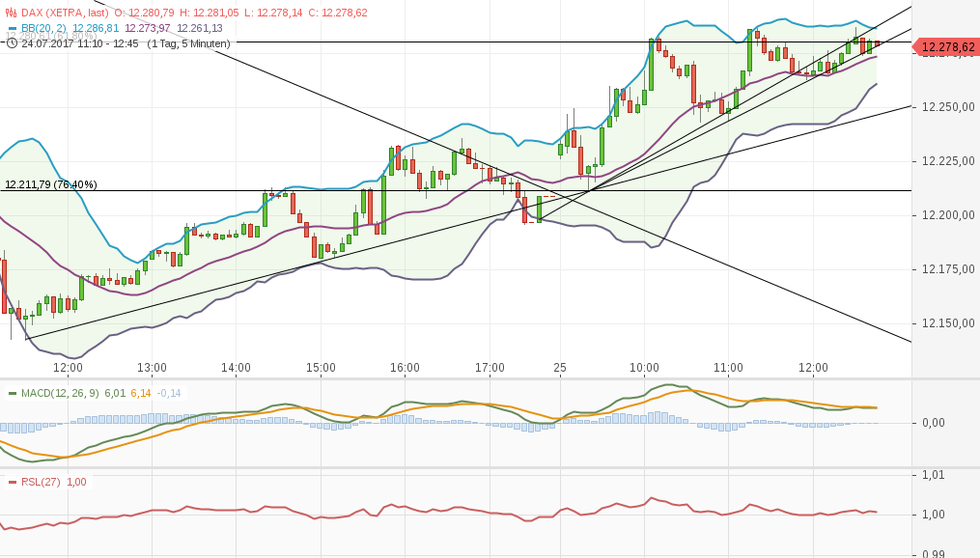Click the red dash icon before RSL(27)

(x=13, y=481)
